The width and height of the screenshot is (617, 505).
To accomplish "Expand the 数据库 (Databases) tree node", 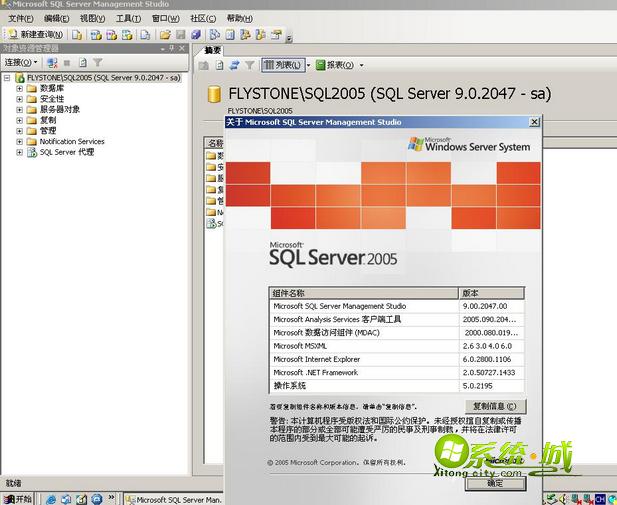I will click(19, 89).
